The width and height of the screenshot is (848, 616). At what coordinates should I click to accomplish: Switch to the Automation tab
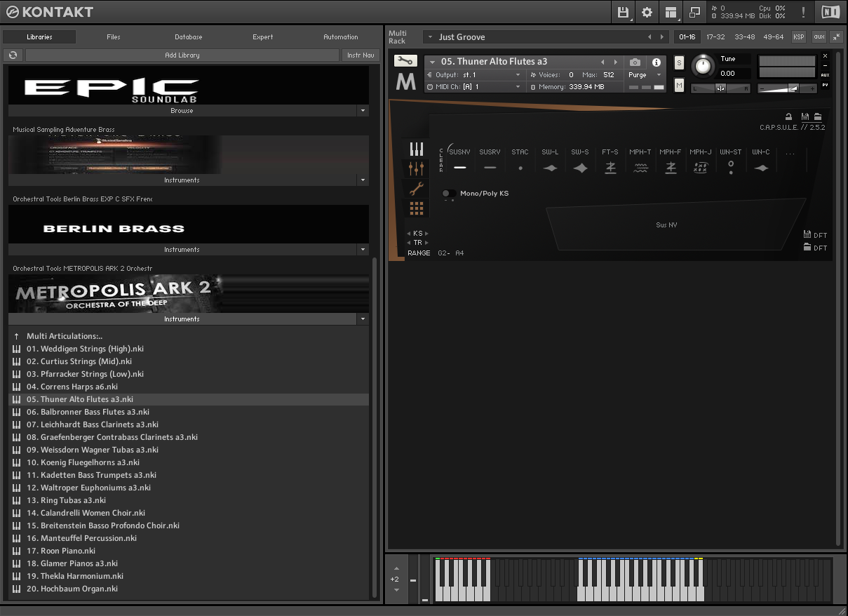tap(341, 37)
